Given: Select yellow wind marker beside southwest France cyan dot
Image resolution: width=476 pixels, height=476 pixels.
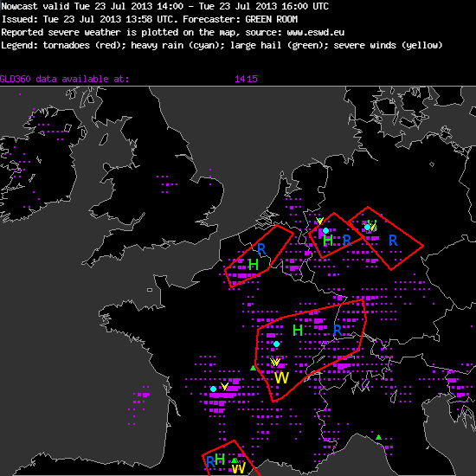Looking at the screenshot, I should pos(224,386).
